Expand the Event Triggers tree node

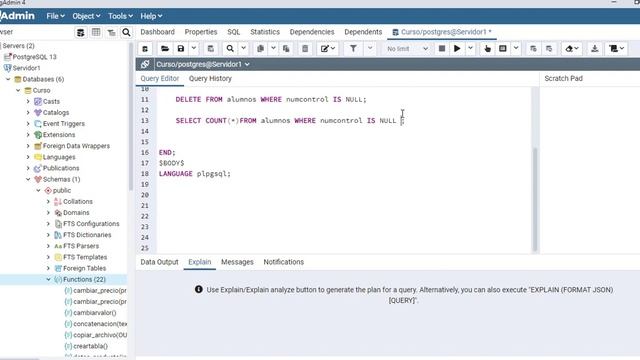(x=28, y=124)
